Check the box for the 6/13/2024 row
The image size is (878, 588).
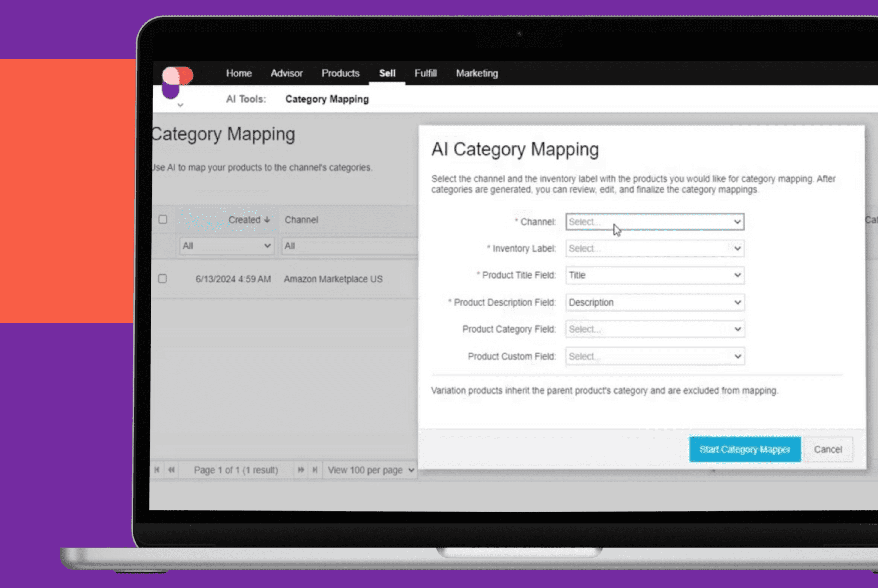pos(162,279)
